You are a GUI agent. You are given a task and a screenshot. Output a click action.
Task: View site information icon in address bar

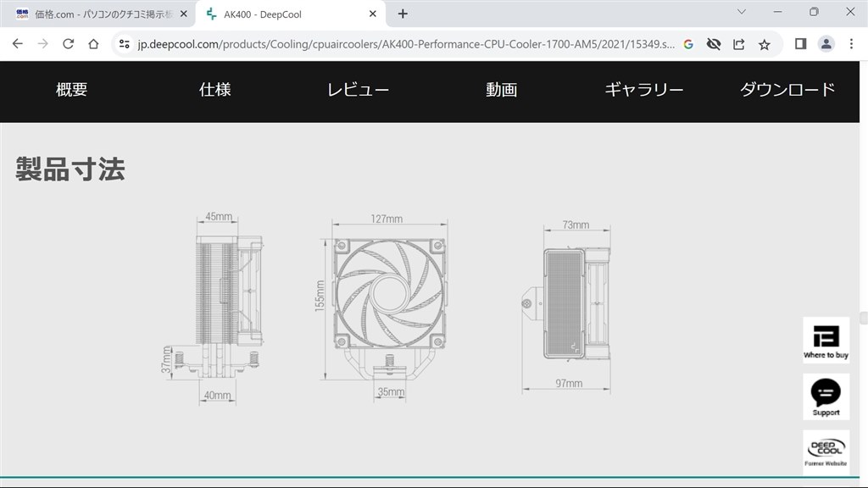[125, 44]
